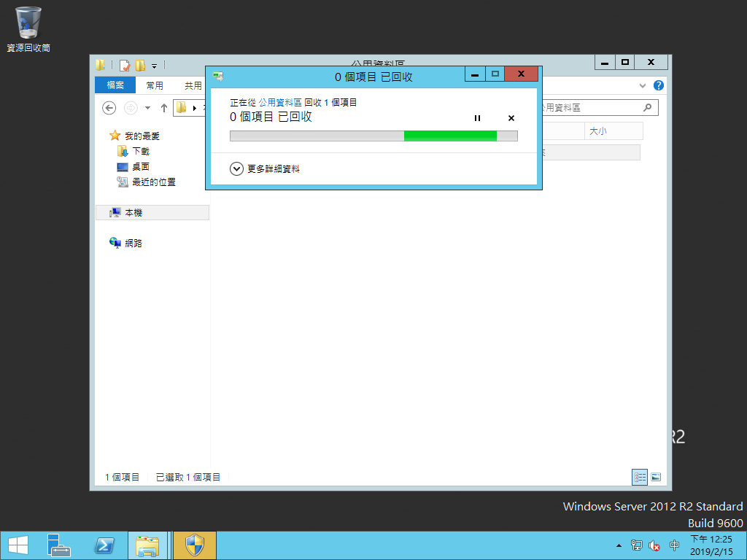Click the Properties quick access icon

[124, 65]
